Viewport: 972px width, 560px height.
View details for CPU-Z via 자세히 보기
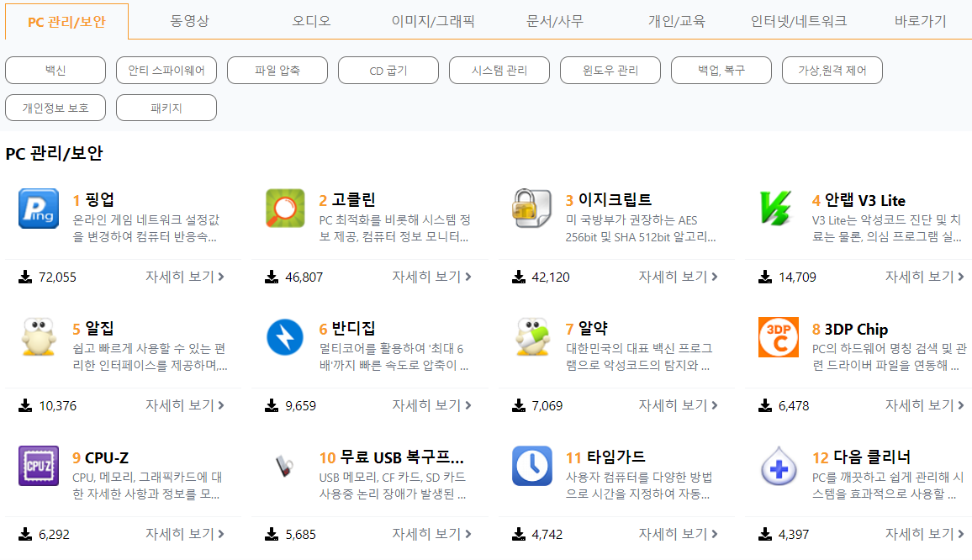click(x=185, y=533)
